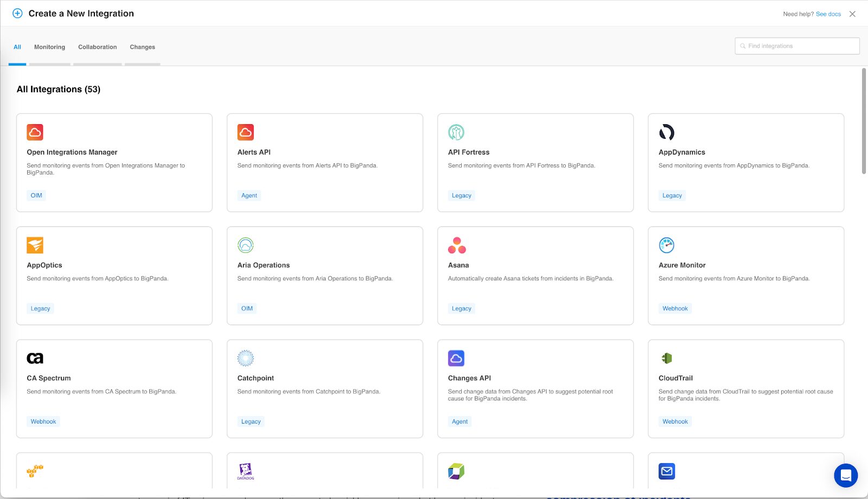
Task: Select the AppDynamics card title
Action: click(682, 152)
